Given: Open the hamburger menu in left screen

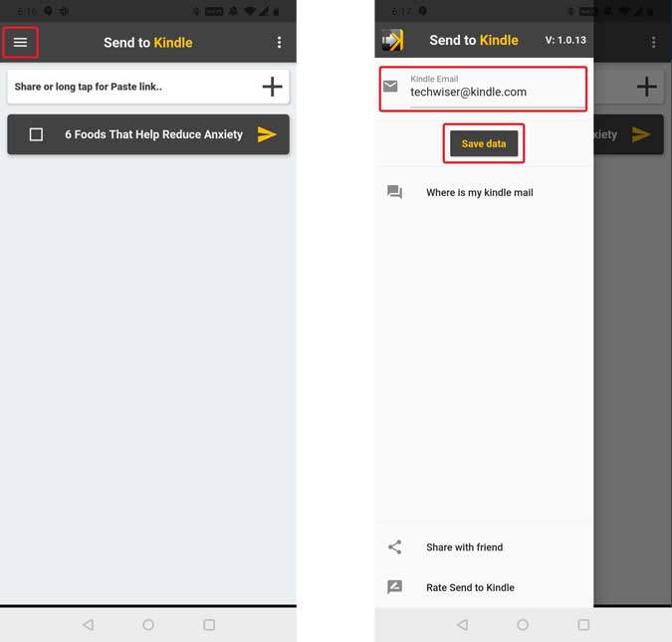Looking at the screenshot, I should (20, 43).
